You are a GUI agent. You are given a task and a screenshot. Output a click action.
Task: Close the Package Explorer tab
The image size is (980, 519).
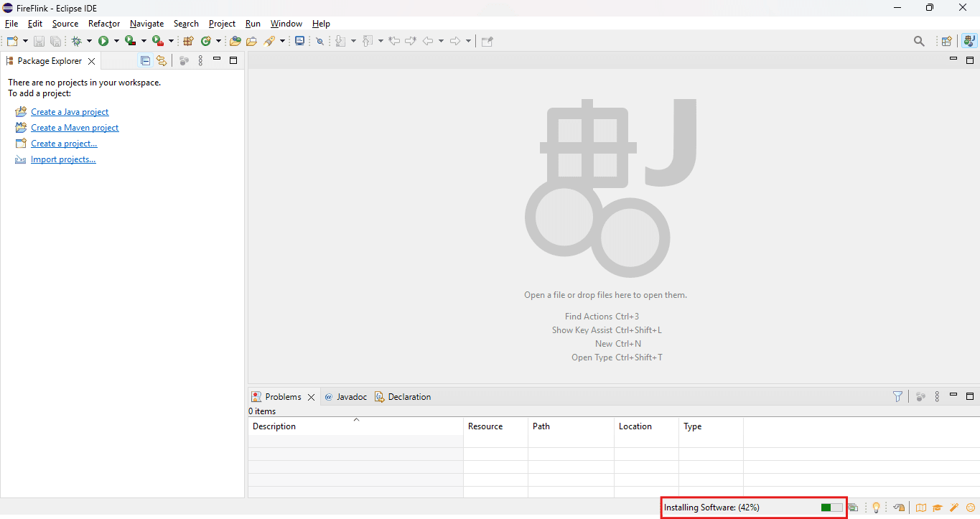pyautogui.click(x=91, y=61)
